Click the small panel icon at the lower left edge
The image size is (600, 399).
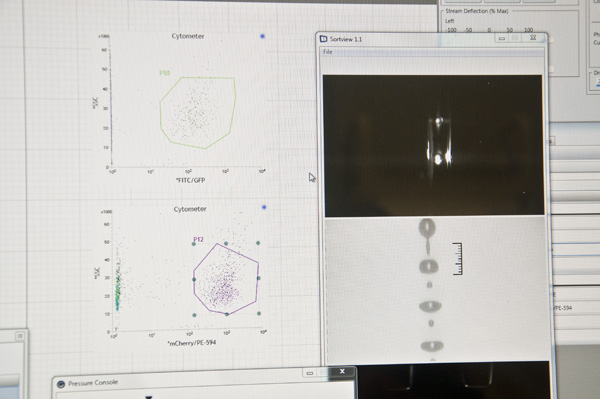20,336
